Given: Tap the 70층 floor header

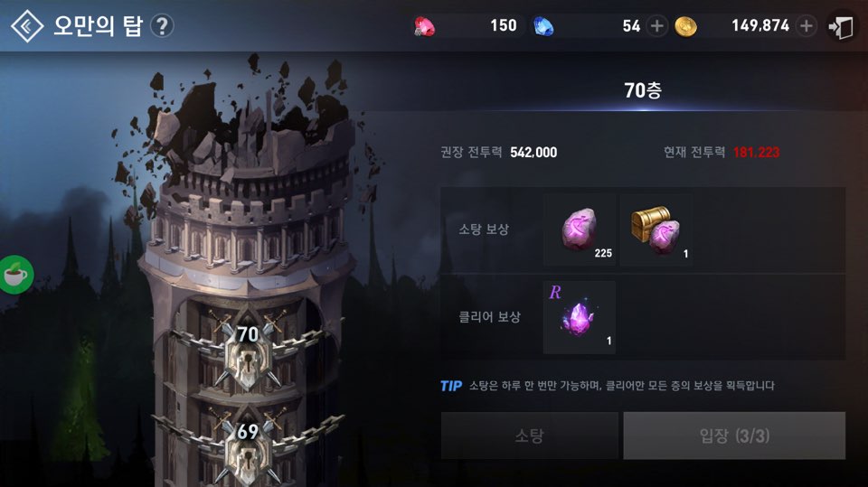Looking at the screenshot, I should [643, 89].
